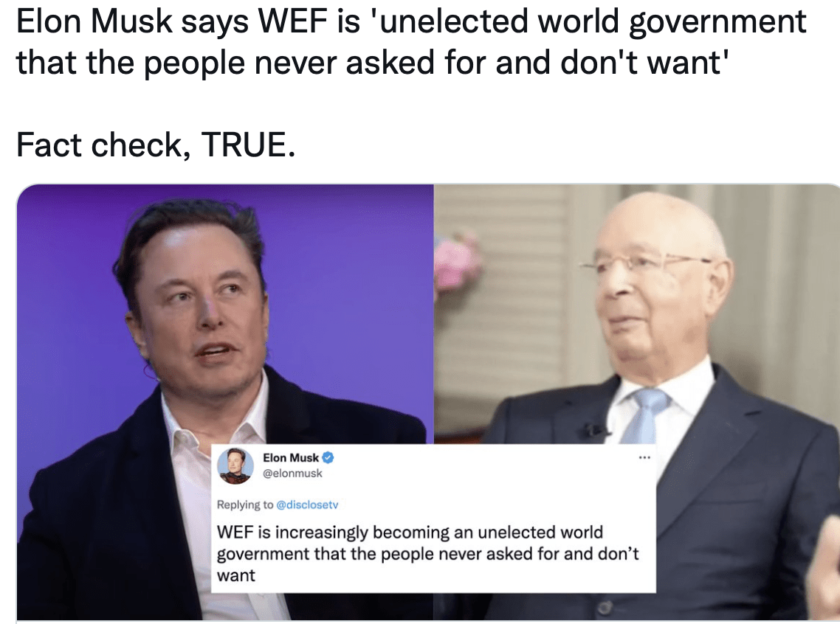Click the bold Elon Musk display name
The image size is (840, 624).
pyautogui.click(x=291, y=457)
